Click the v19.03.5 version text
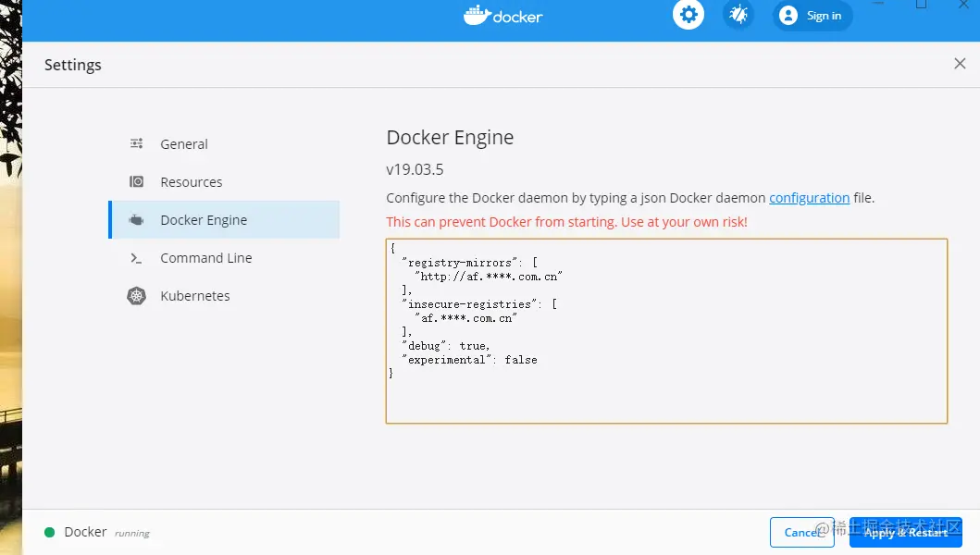This screenshot has height=555, width=980. coord(415,169)
